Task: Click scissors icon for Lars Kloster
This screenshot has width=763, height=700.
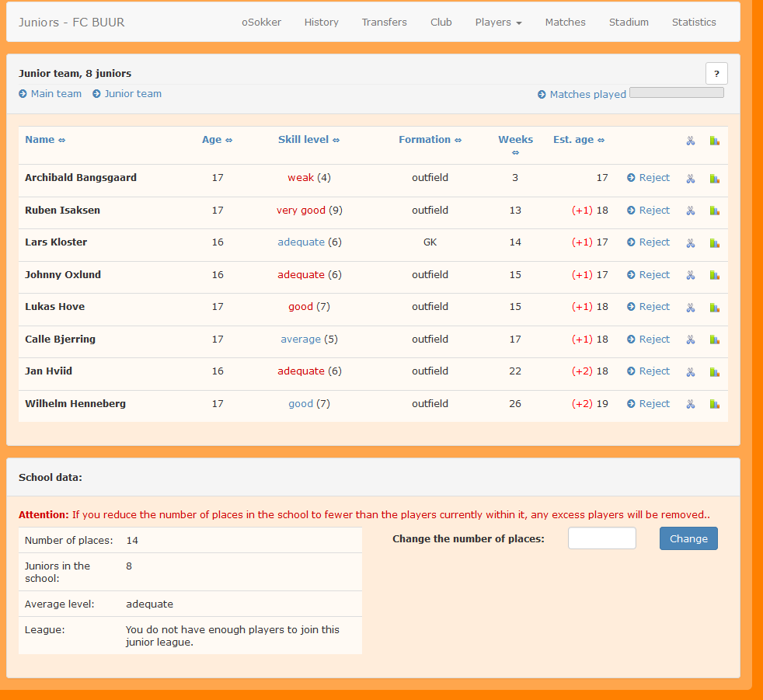Action: tap(691, 242)
